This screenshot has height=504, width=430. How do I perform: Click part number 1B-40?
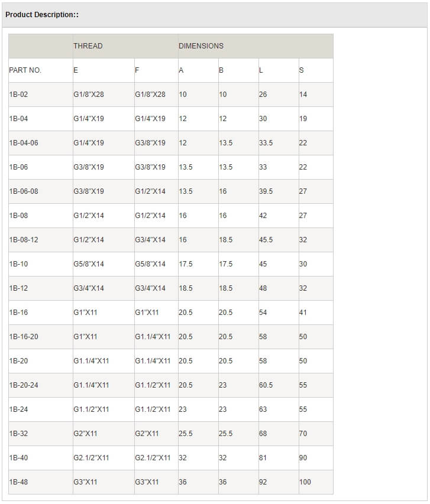19,458
